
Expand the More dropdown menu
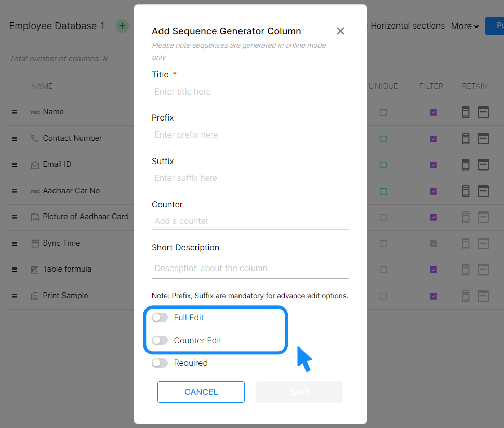[465, 26]
